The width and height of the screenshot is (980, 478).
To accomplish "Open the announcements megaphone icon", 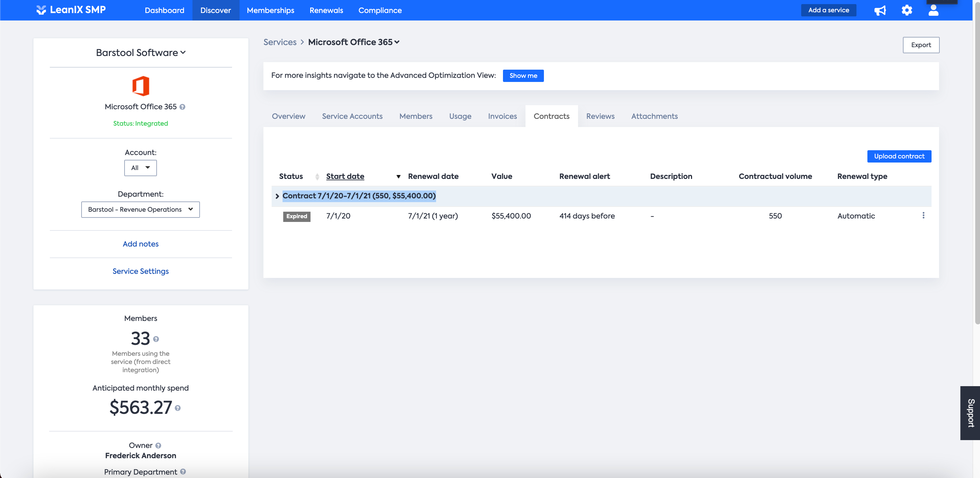I will click(880, 10).
